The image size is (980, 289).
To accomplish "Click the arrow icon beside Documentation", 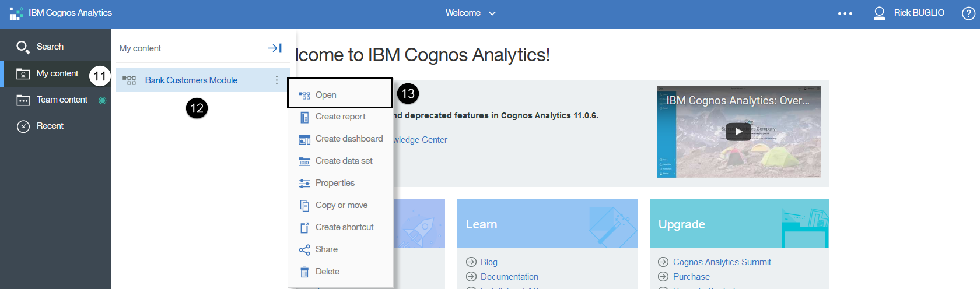I will 471,277.
